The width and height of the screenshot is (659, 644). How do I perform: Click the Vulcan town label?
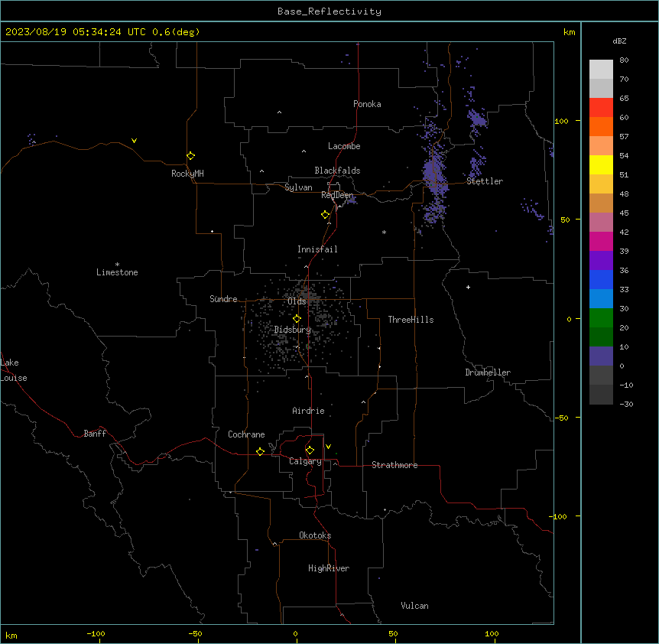[415, 606]
